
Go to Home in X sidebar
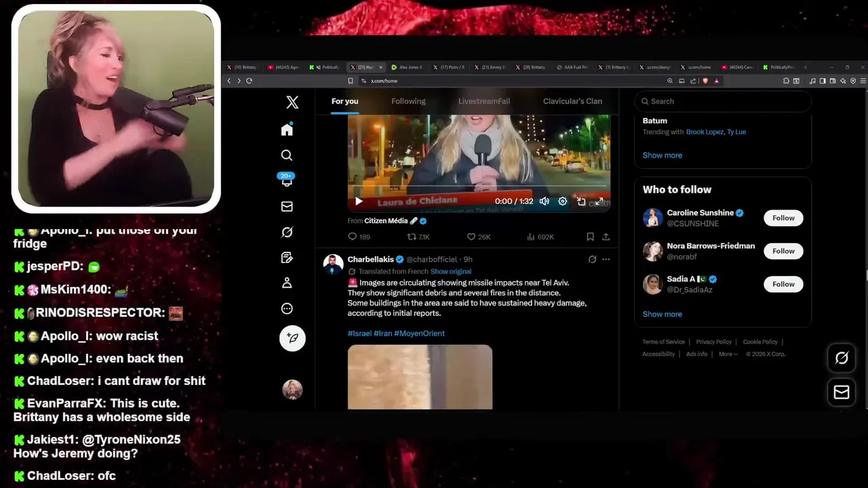point(287,129)
